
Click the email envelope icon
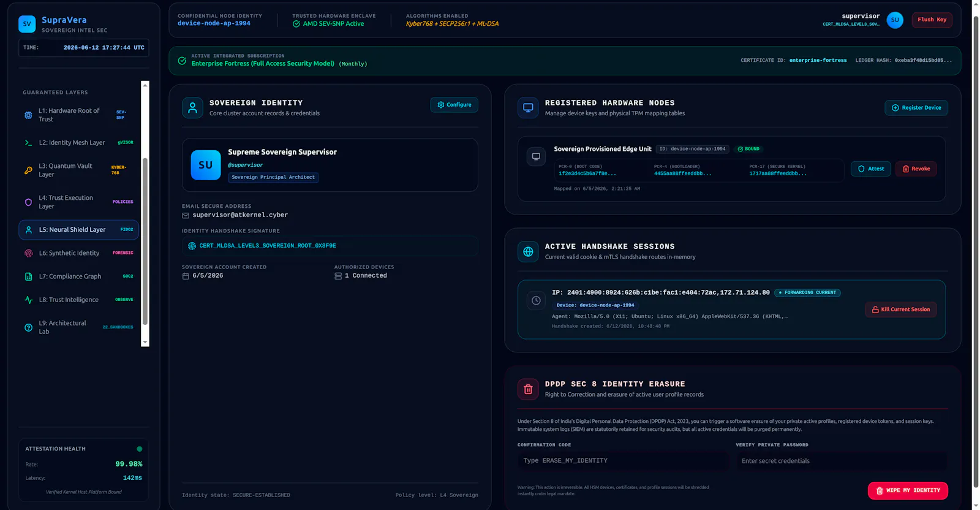(x=186, y=215)
